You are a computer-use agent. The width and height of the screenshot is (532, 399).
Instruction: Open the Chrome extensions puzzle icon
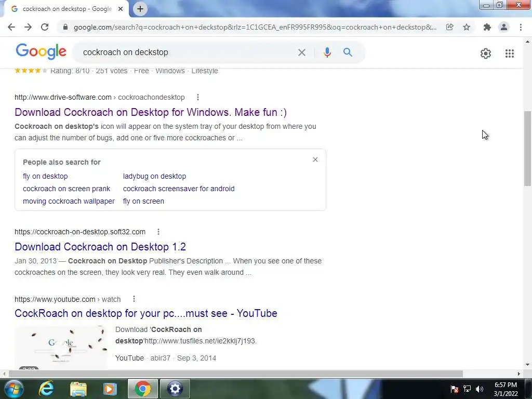pyautogui.click(x=487, y=27)
